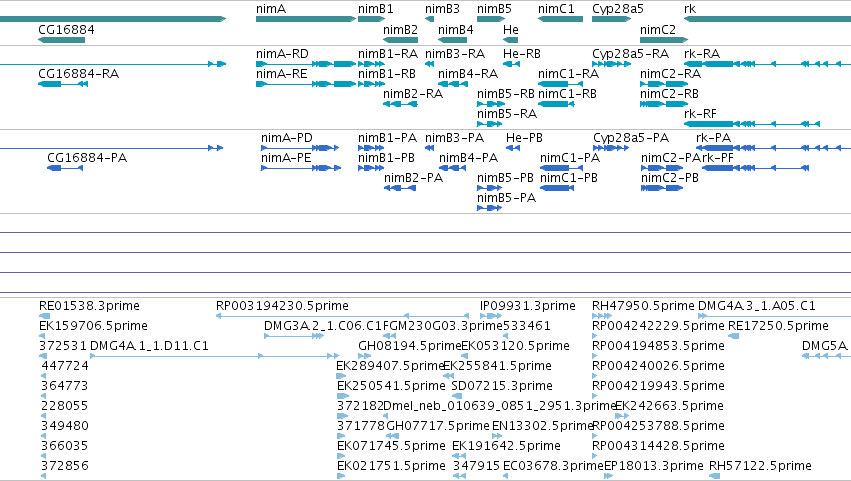851x481 pixels.
Task: Click EST EK242663.5prime
Action: pyautogui.click(x=622, y=416)
